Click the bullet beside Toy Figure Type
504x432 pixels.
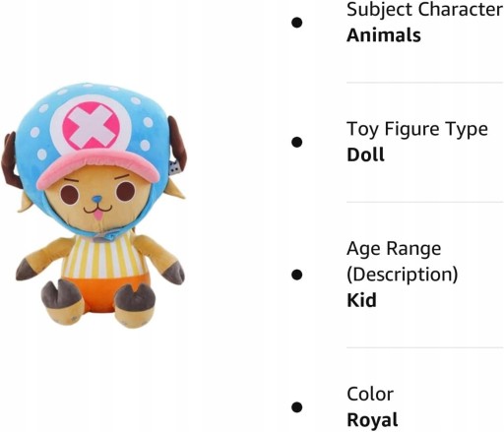click(x=297, y=142)
